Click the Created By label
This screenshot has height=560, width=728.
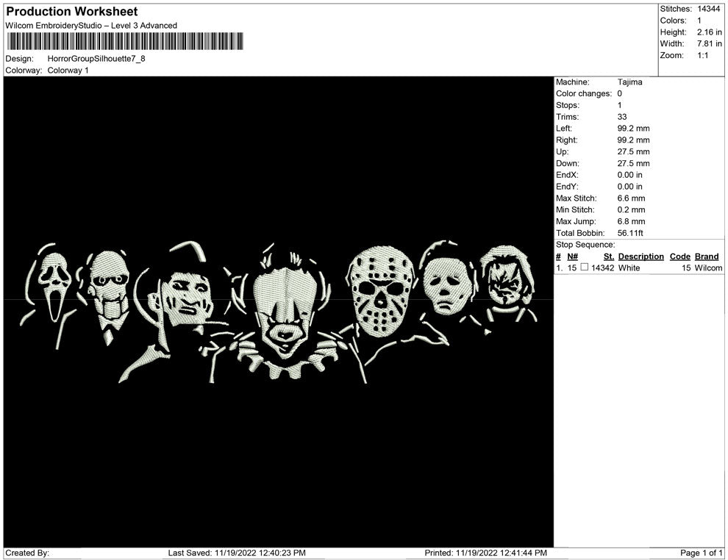tap(27, 553)
